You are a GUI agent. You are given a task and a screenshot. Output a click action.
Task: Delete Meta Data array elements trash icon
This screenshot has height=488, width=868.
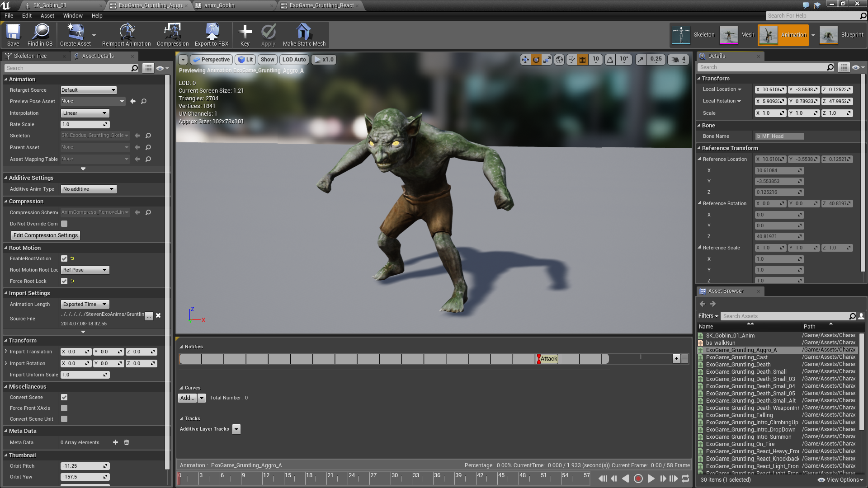[x=127, y=442]
